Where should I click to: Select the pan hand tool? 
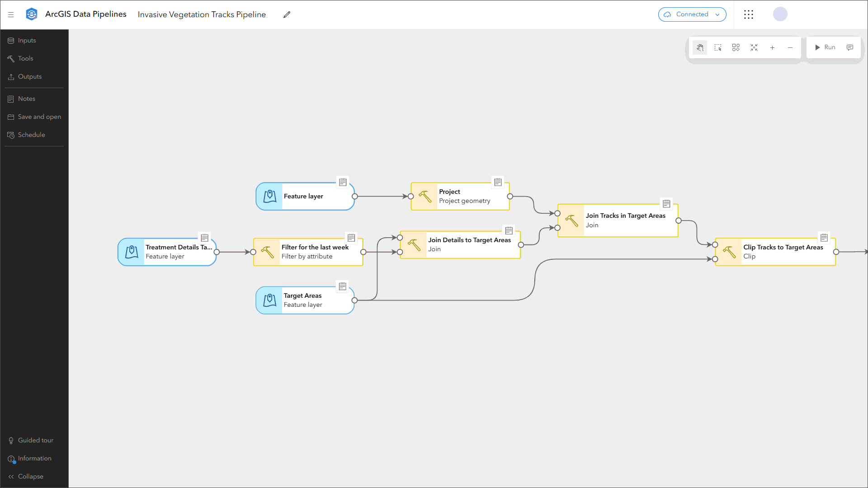coord(700,47)
